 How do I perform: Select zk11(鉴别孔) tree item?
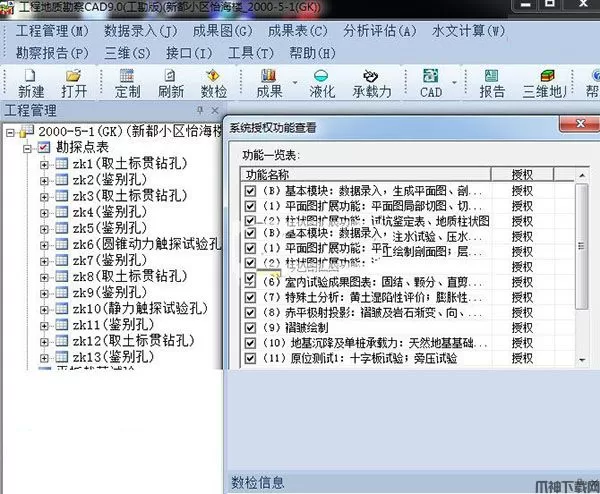point(113,325)
